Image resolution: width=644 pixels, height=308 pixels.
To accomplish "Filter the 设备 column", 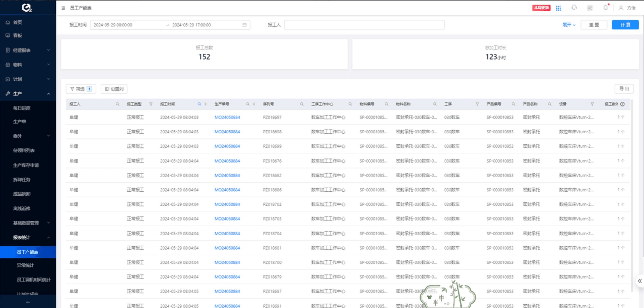I will pos(592,104).
